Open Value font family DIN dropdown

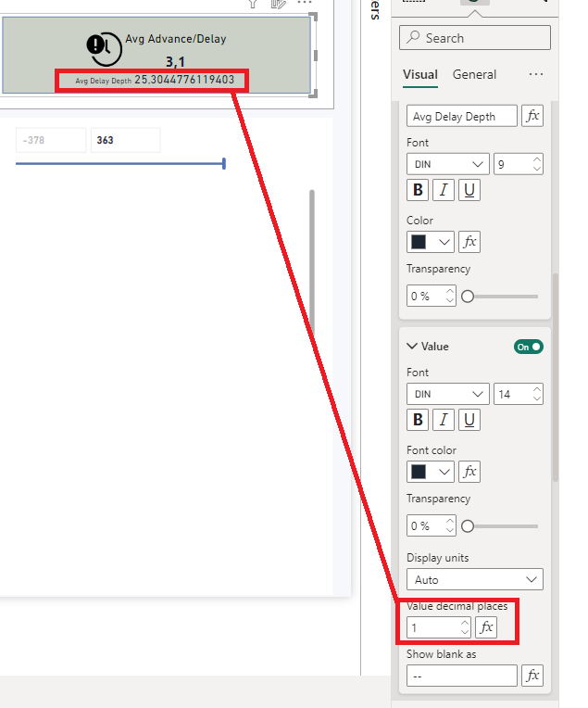coord(447,394)
